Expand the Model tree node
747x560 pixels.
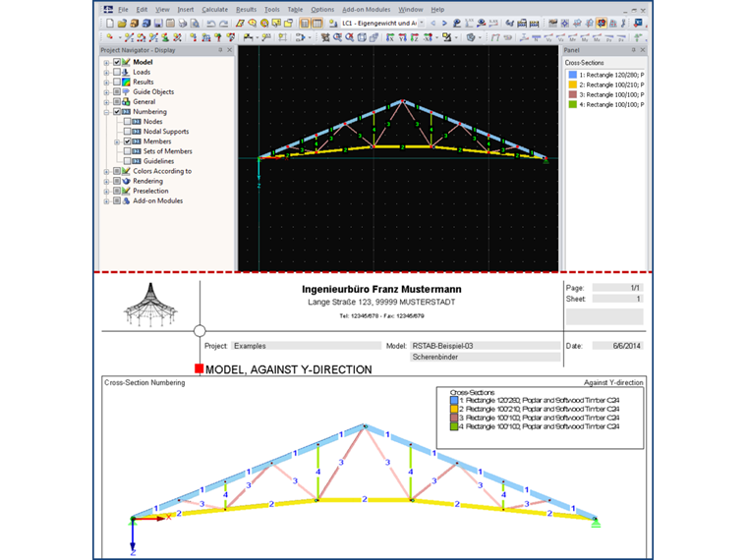(x=107, y=62)
